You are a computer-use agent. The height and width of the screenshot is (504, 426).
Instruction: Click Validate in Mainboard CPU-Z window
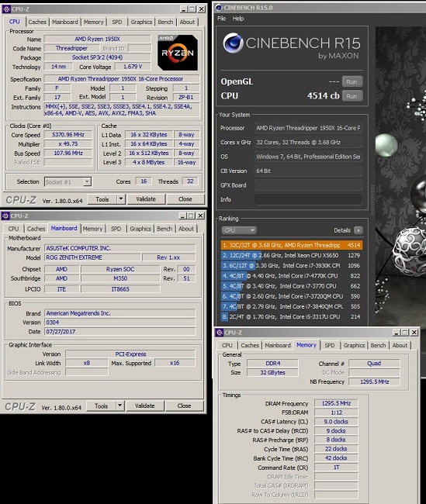(145, 406)
